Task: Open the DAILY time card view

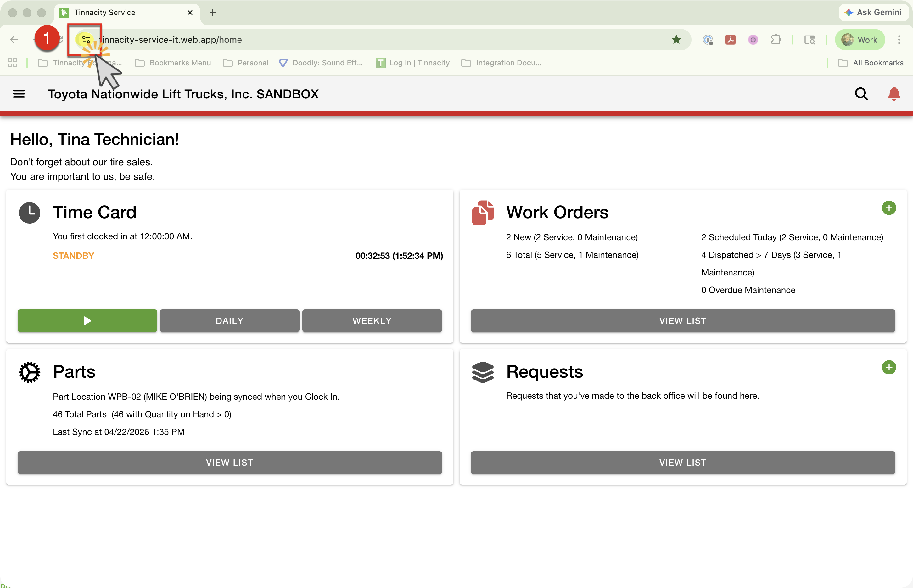Action: (x=229, y=321)
